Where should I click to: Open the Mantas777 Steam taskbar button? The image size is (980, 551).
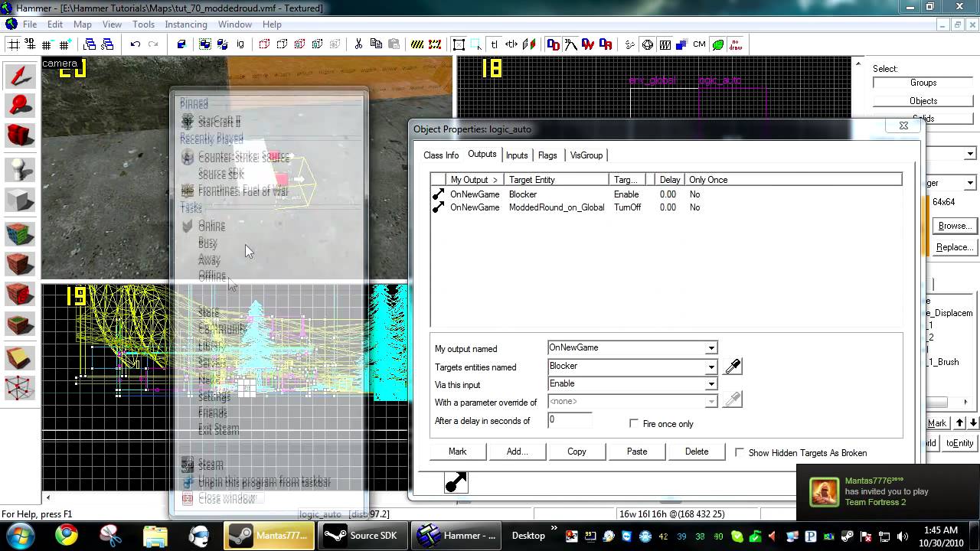pyautogui.click(x=269, y=536)
